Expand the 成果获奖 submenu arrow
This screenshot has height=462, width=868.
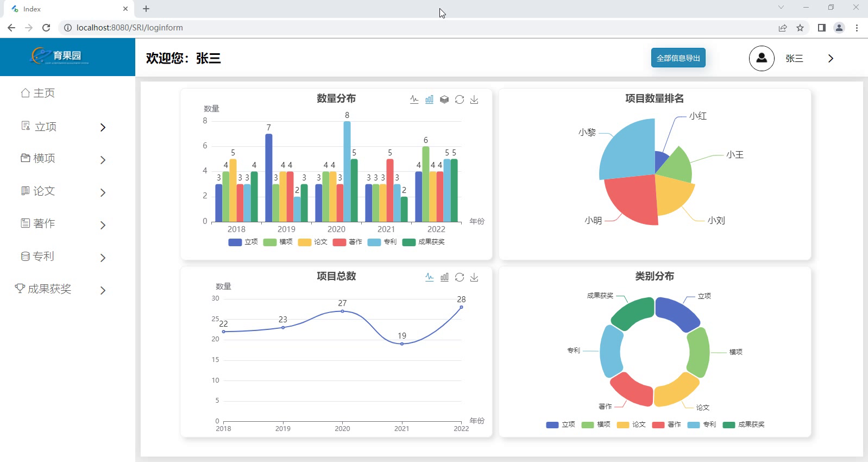tap(103, 290)
